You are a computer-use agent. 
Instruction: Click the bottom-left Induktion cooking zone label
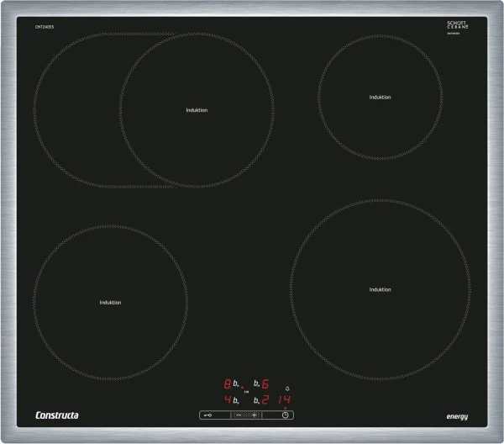click(x=110, y=302)
